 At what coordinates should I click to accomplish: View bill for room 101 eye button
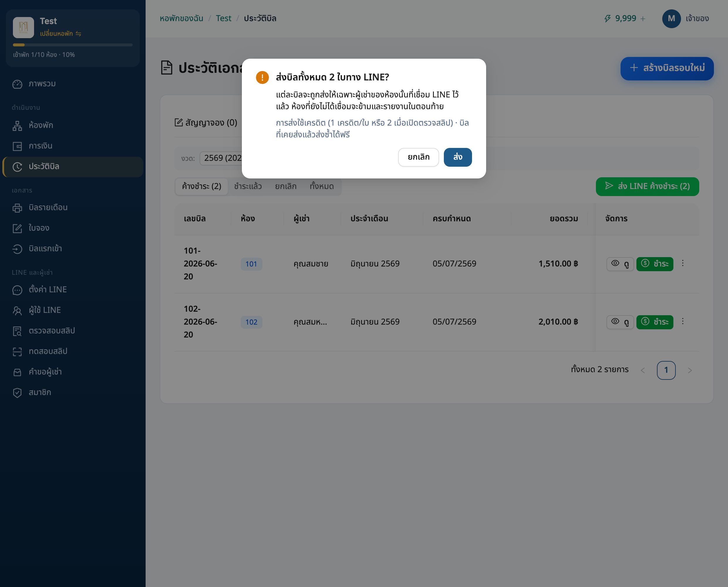click(x=620, y=264)
